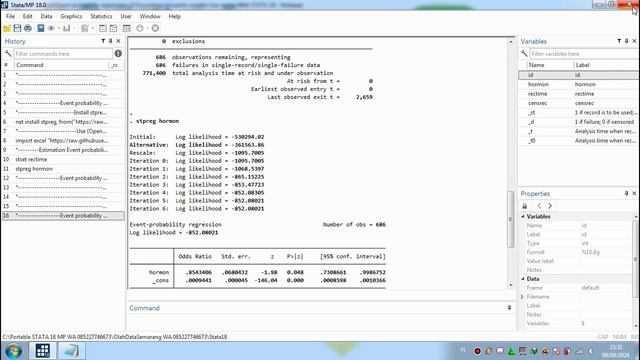Open the Data Browser icon
Screen dimensions: 640x360
(113, 28)
